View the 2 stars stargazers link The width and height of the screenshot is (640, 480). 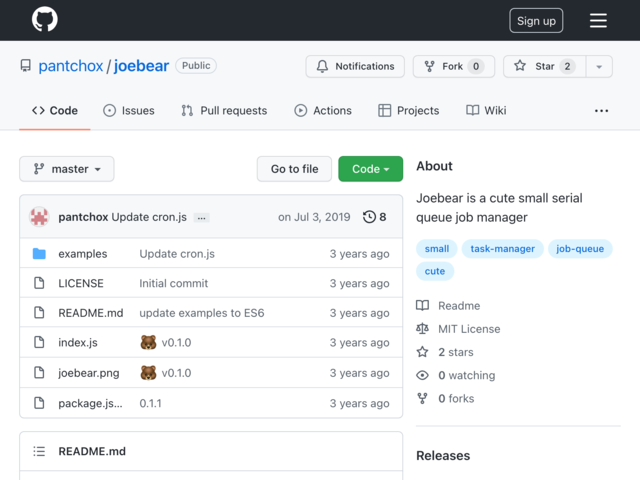445,352
